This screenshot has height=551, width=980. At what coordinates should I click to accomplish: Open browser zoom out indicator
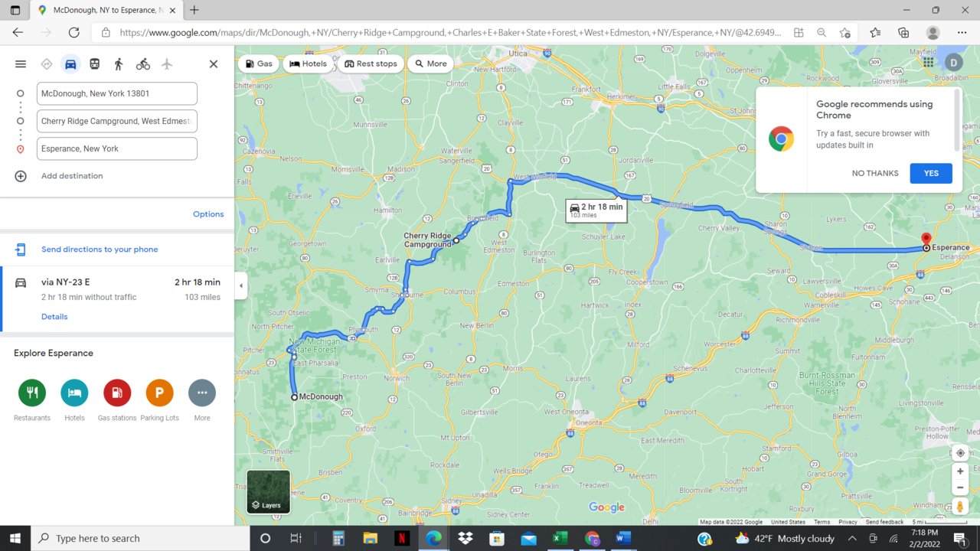[822, 32]
